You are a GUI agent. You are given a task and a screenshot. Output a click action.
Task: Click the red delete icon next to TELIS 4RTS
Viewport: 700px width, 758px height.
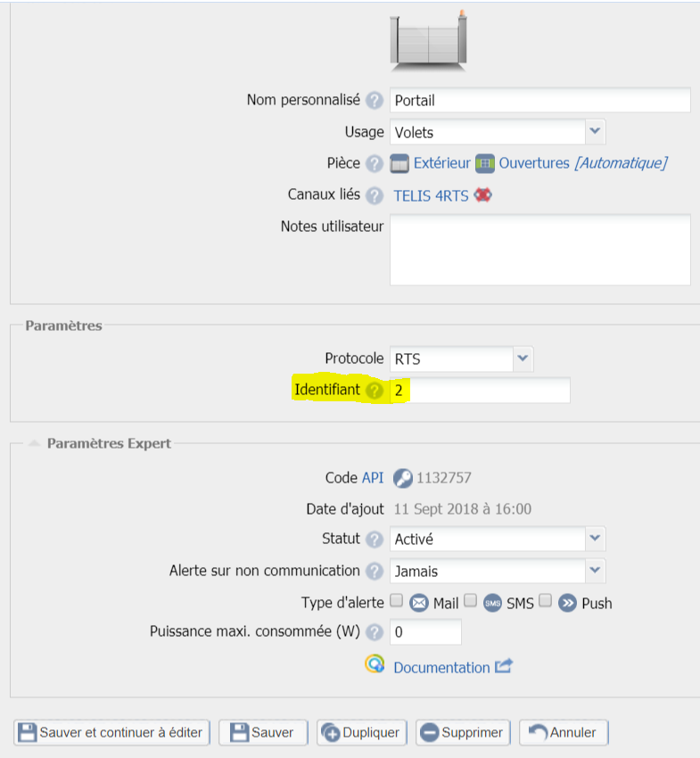(x=482, y=194)
